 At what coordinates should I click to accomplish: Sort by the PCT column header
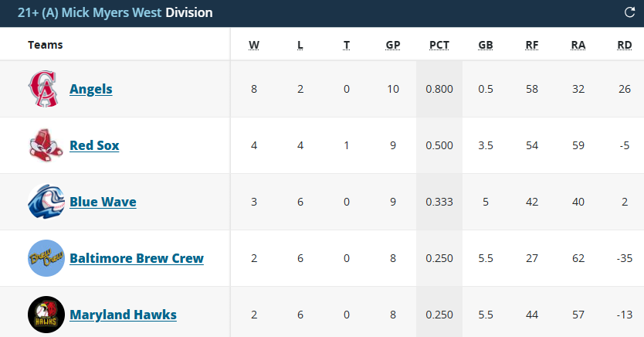tap(439, 45)
